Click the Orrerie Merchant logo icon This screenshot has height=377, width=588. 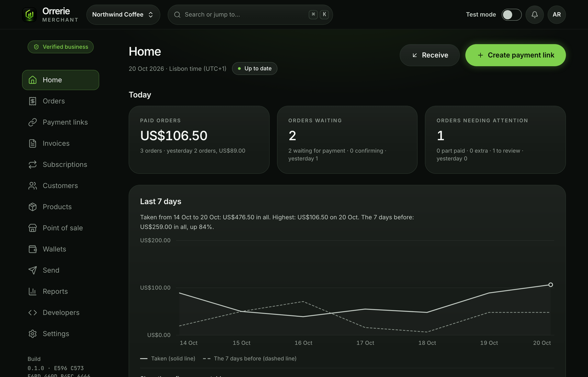(29, 15)
